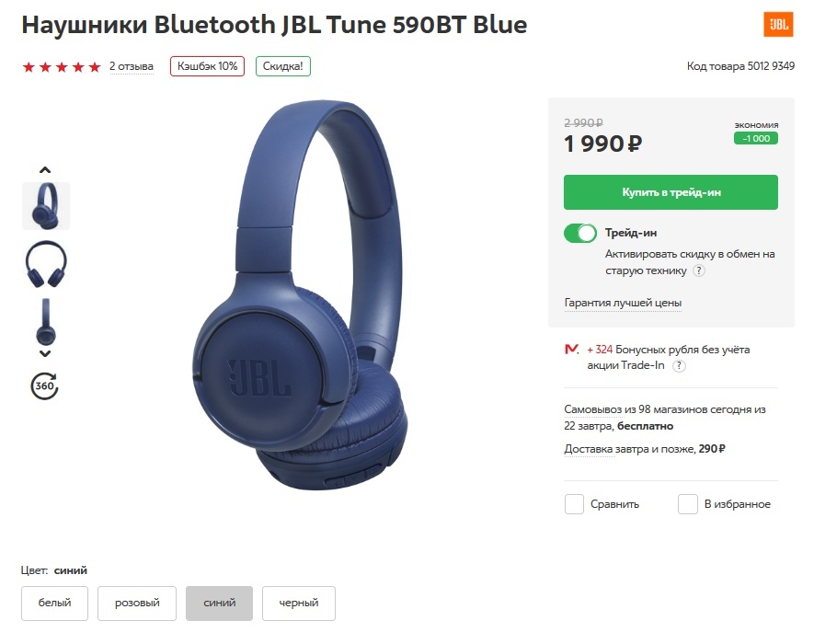Click the -1 000 savings badge
The width and height of the screenshot is (814, 644).
tap(756, 139)
